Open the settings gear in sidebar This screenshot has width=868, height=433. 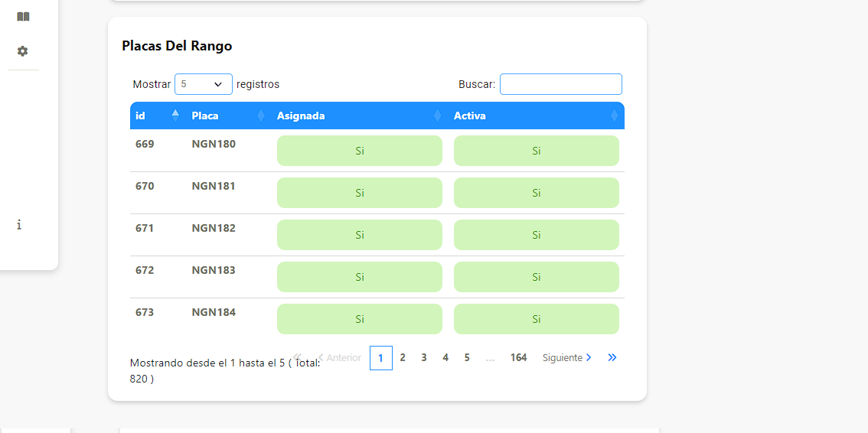[x=22, y=51]
